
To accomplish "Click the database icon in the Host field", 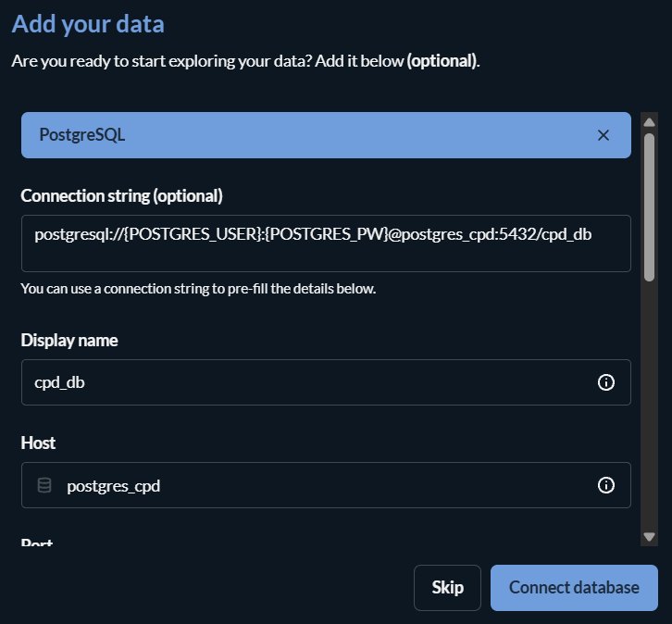I will pyautogui.click(x=44, y=485).
